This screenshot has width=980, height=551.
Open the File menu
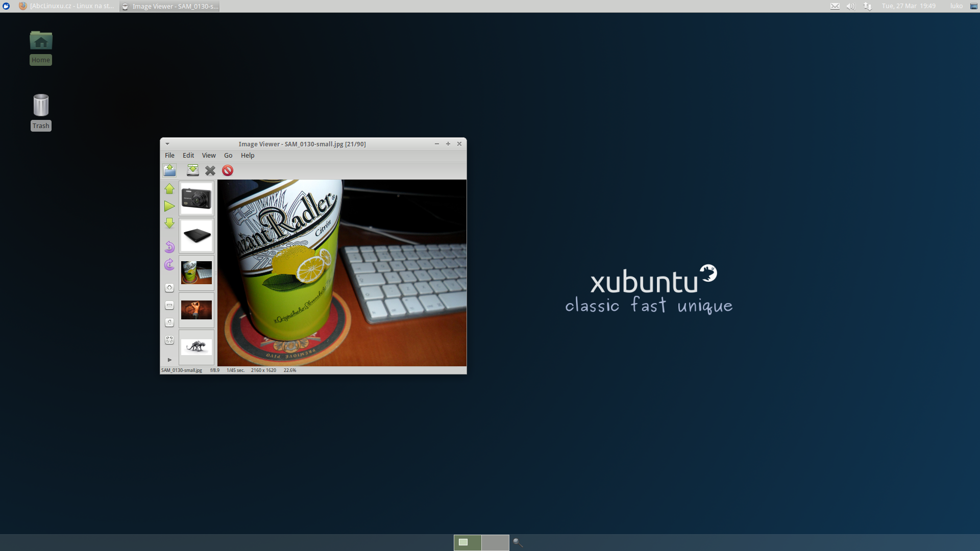pyautogui.click(x=169, y=156)
